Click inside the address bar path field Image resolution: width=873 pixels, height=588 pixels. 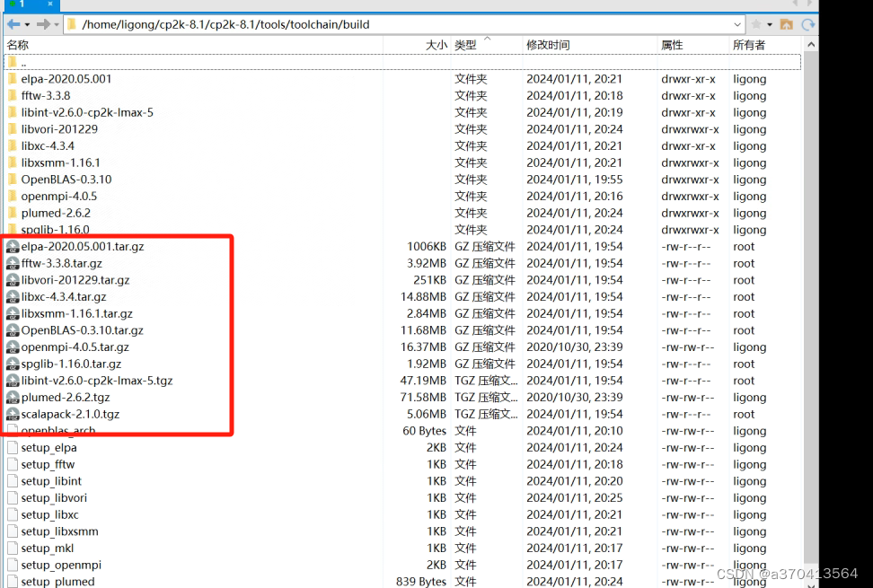[x=359, y=25]
